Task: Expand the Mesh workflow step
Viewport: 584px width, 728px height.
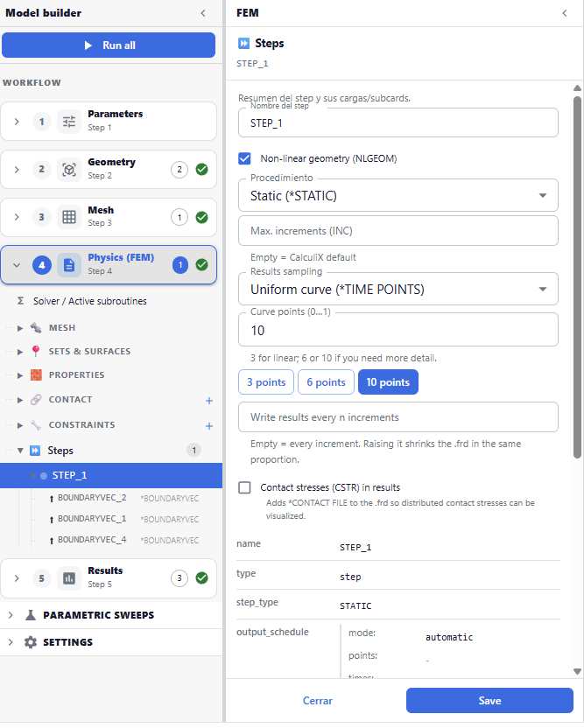Action: [x=17, y=217]
